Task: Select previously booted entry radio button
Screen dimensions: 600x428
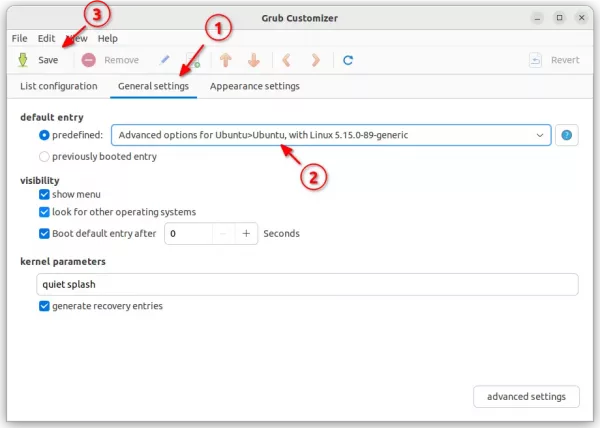Action: (44, 156)
